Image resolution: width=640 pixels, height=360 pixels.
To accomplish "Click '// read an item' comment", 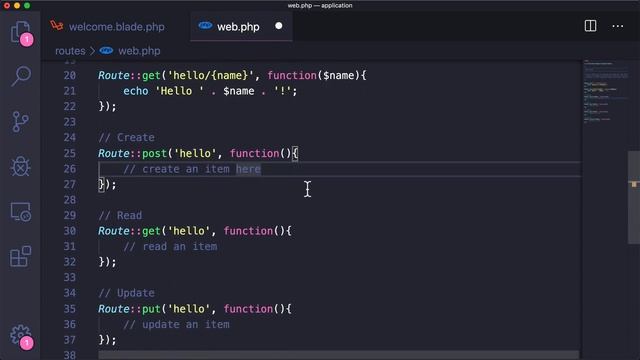I will (170, 247).
